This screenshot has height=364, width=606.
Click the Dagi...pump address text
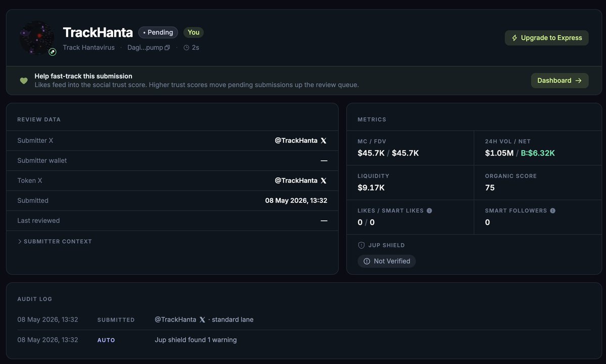pos(145,47)
